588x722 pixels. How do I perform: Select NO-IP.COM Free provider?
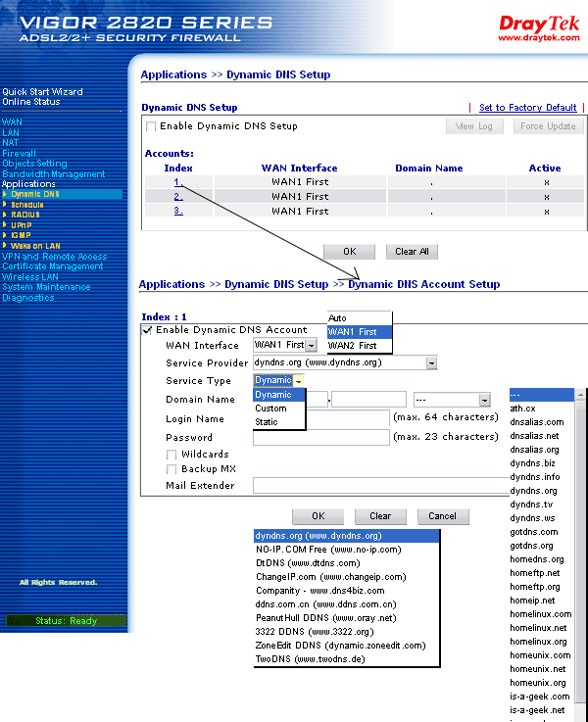[347, 550]
